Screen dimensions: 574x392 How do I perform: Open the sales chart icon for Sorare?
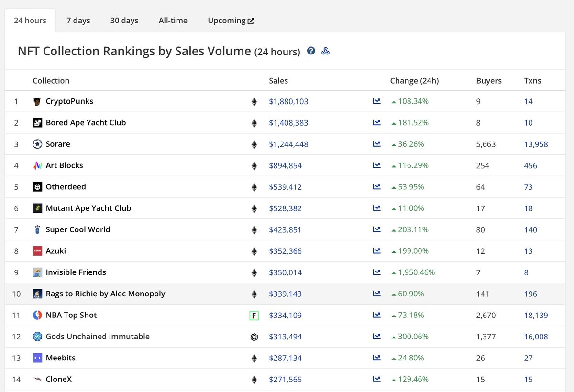tap(376, 144)
